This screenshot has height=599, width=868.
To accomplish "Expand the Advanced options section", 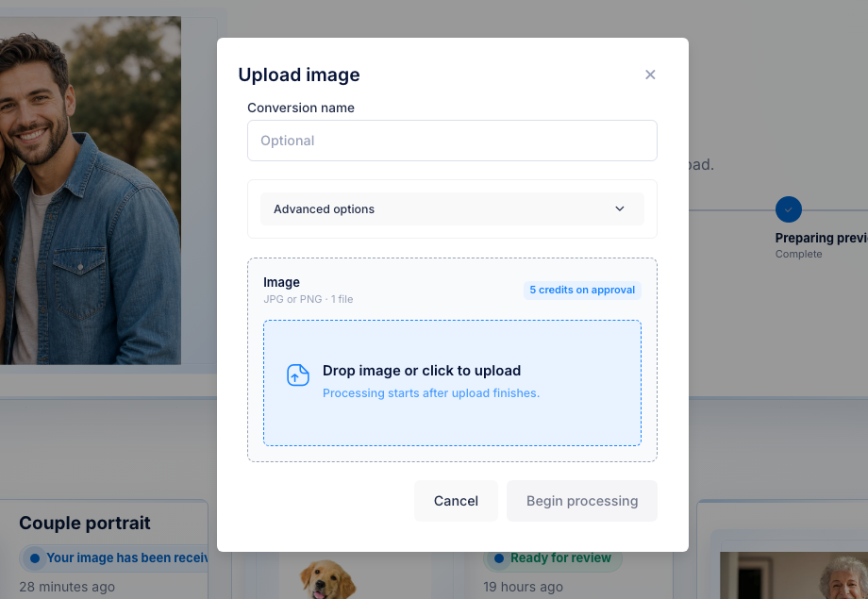I will click(452, 209).
